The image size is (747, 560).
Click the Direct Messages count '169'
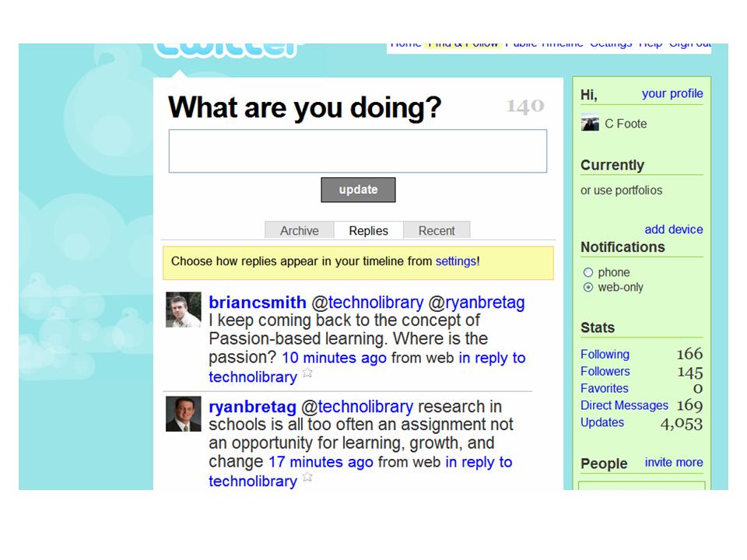(x=689, y=405)
